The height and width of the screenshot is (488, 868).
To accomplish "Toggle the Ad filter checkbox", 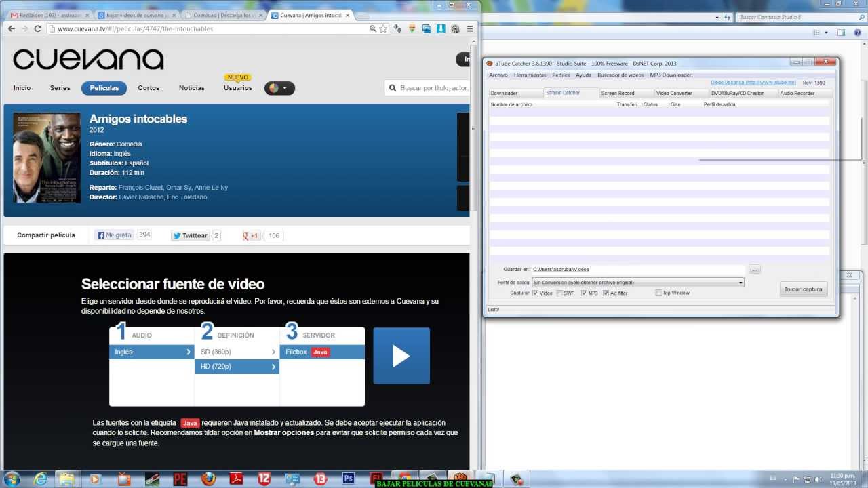I will pos(606,293).
